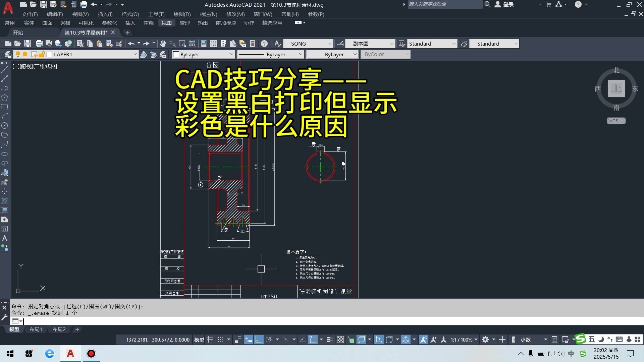Click the 登录 sign-in button
The height and width of the screenshot is (362, 644).
click(x=507, y=4)
